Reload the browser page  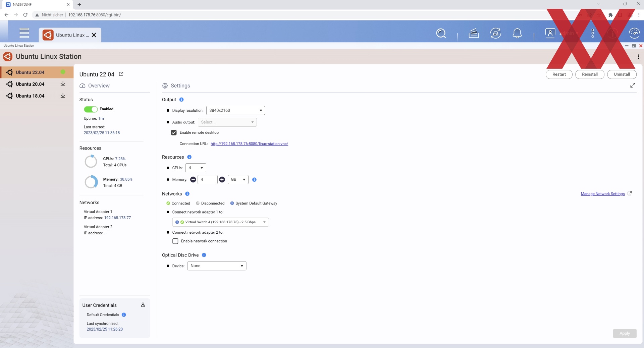coord(25,15)
